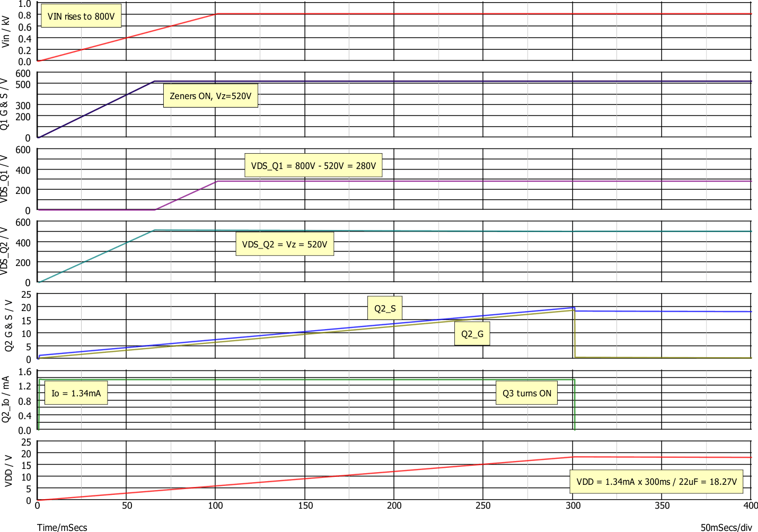Click the 300 tick on time axis

[572, 506]
